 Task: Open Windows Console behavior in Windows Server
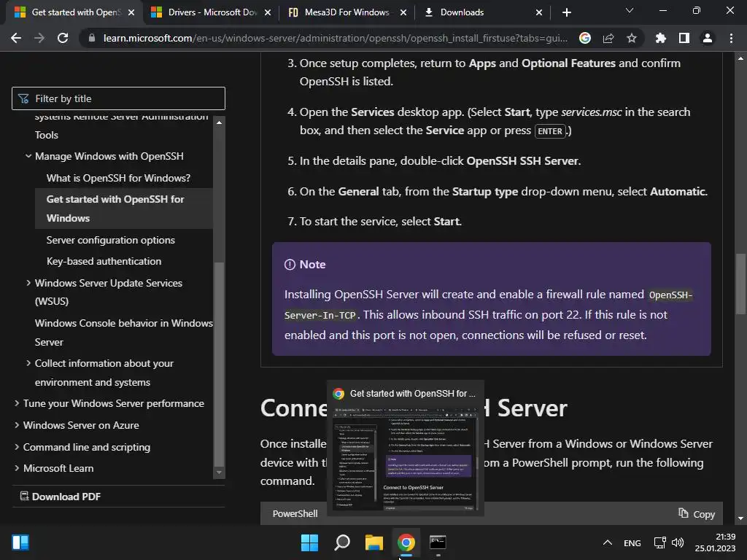tap(124, 332)
